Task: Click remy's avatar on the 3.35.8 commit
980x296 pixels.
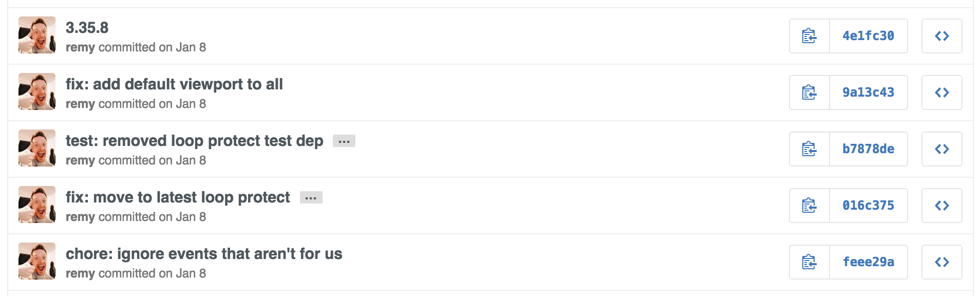Action: click(x=37, y=35)
